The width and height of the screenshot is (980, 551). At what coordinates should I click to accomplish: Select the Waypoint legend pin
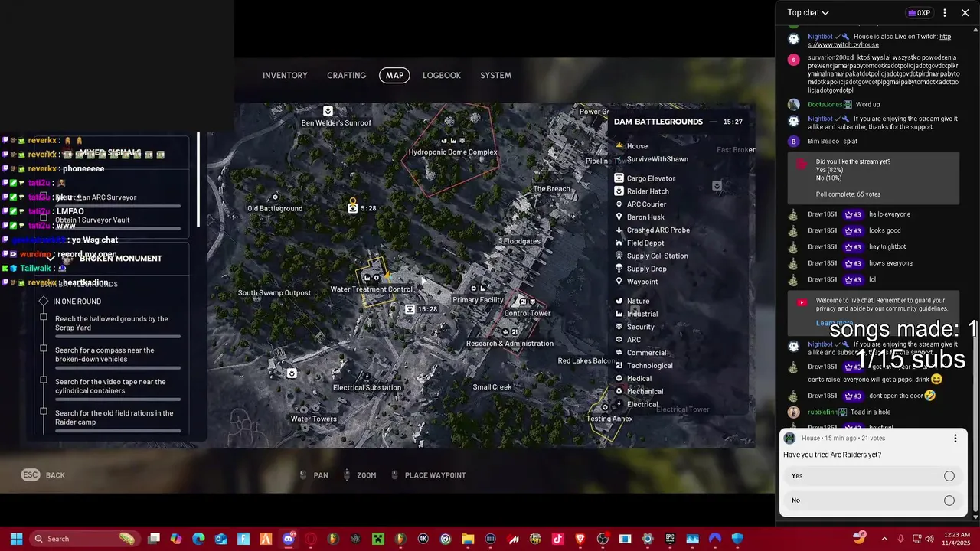coord(619,282)
